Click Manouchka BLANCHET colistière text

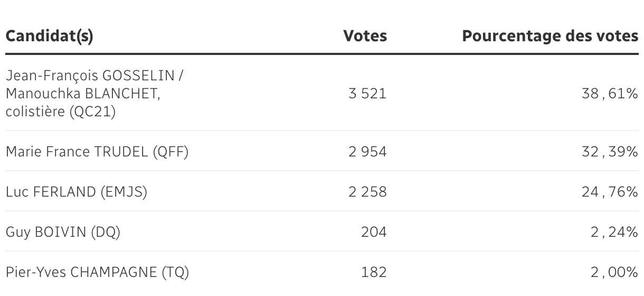(83, 94)
